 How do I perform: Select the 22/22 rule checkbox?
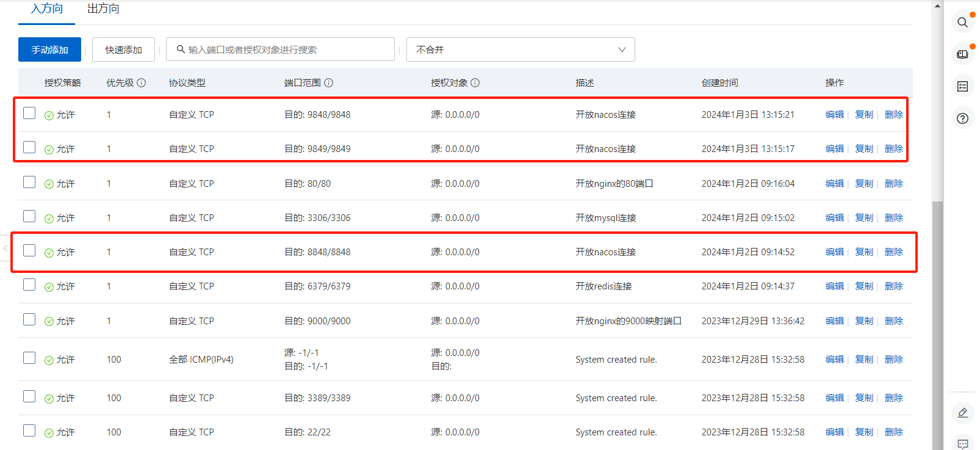click(29, 430)
